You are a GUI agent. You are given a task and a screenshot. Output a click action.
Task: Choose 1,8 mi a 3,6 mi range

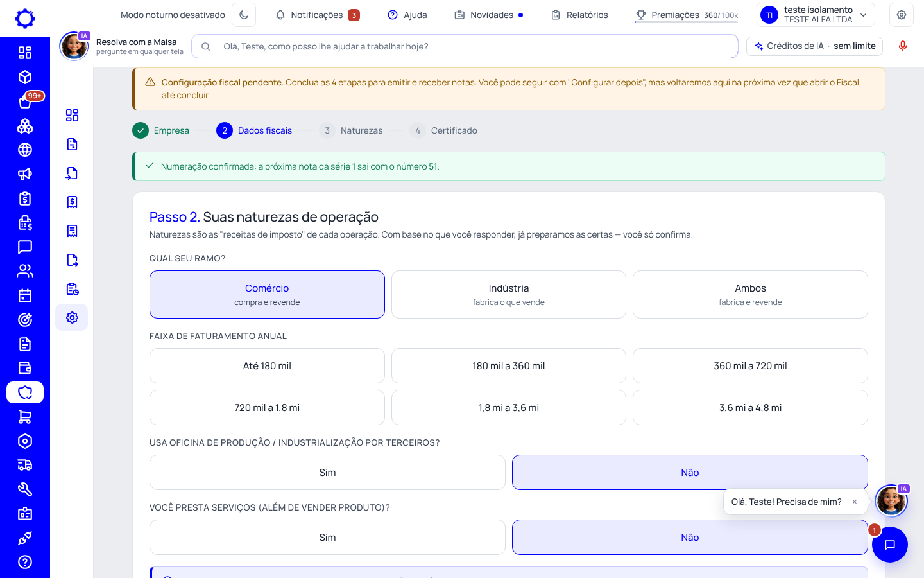509,407
